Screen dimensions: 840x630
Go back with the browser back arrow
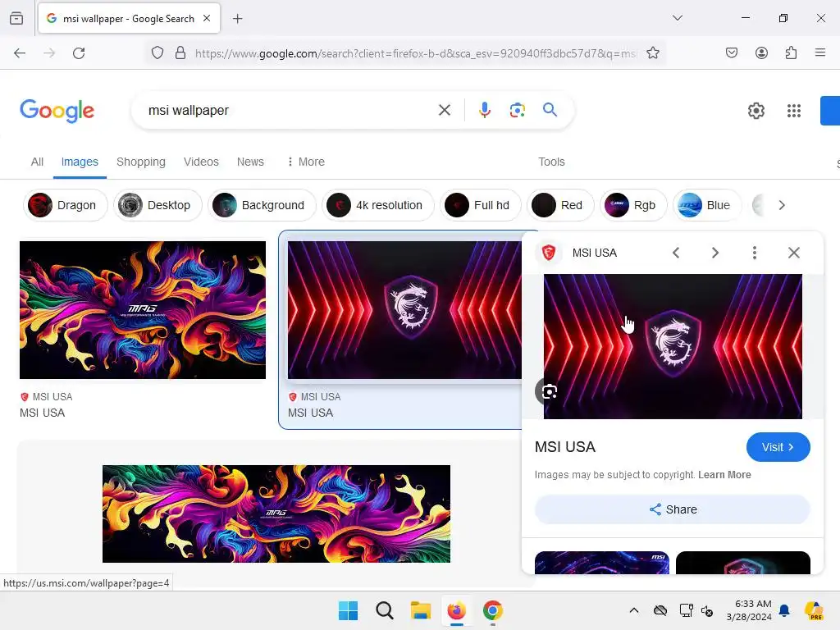[x=20, y=53]
